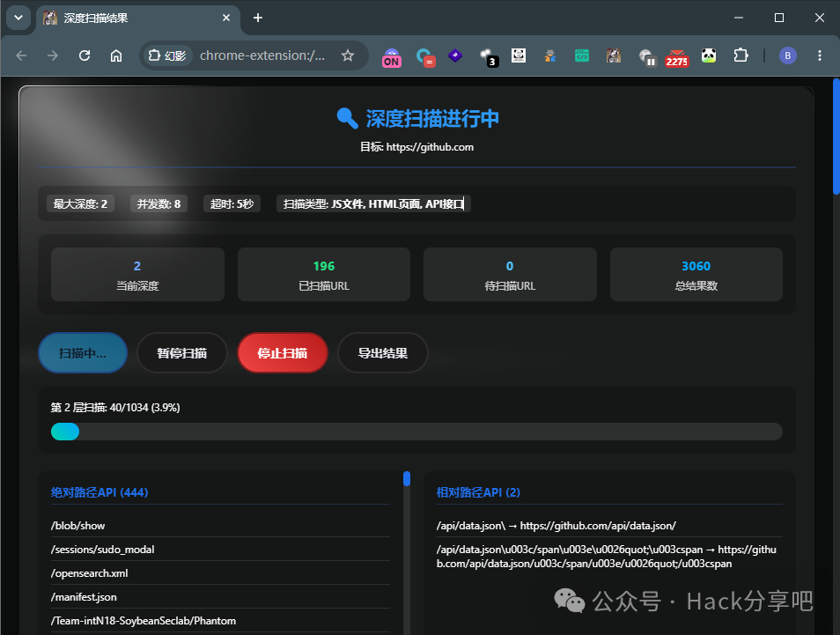Click the 绝对路径API (444) heading

tap(99, 492)
